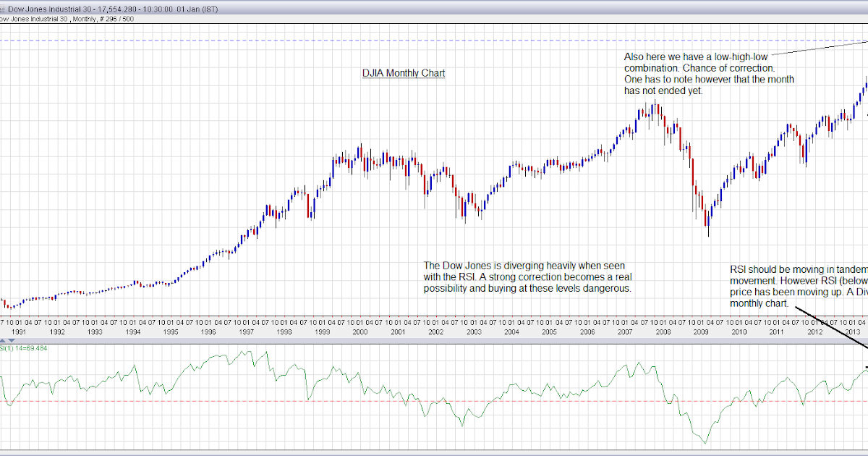Click the 1996 year label on the axis

[208, 332]
